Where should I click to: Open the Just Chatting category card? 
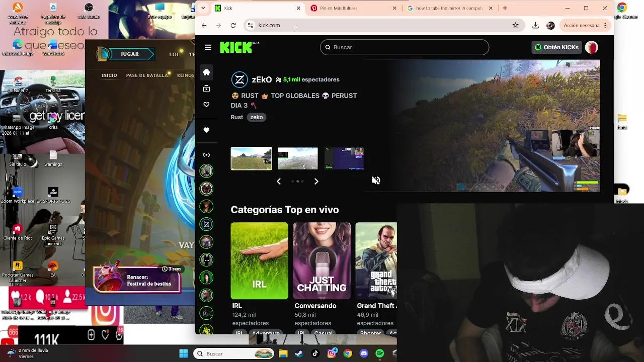(x=322, y=260)
